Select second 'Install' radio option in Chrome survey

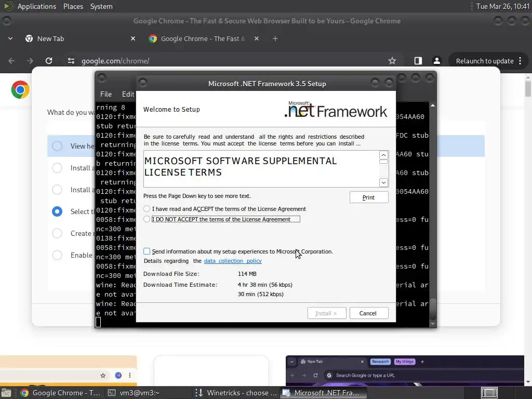(x=57, y=190)
